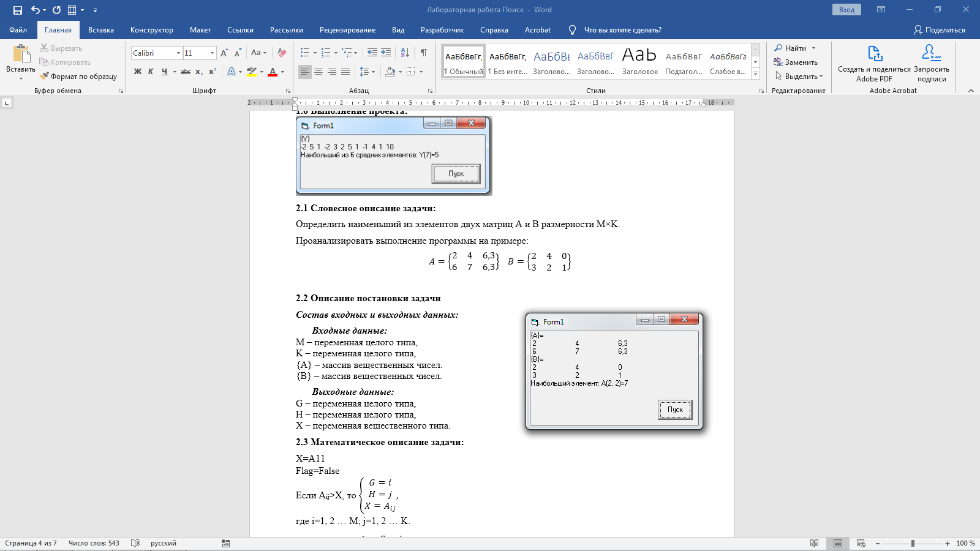The height and width of the screenshot is (551, 980).
Task: Toggle italic К formatting
Action: 151,72
